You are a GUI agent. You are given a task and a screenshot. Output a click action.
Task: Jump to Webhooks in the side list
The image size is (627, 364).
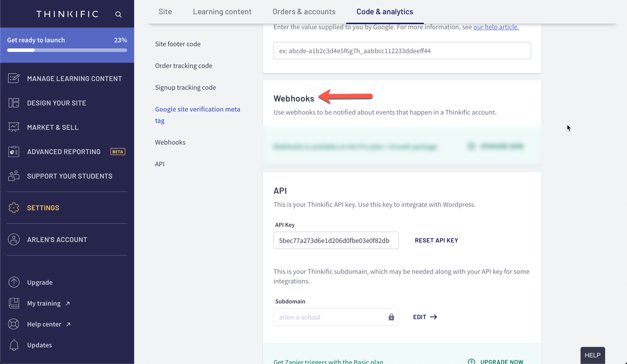point(170,142)
